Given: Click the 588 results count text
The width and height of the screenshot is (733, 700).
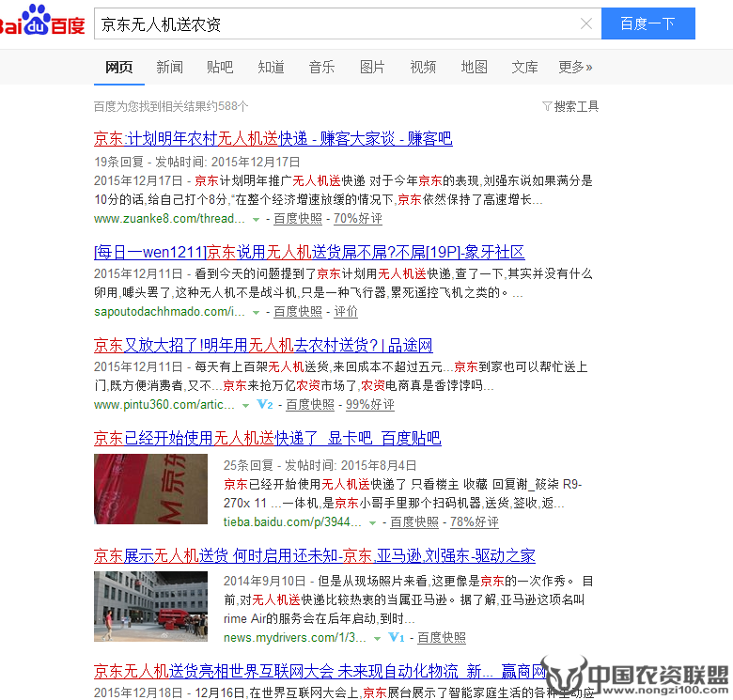Looking at the screenshot, I should point(171,106).
